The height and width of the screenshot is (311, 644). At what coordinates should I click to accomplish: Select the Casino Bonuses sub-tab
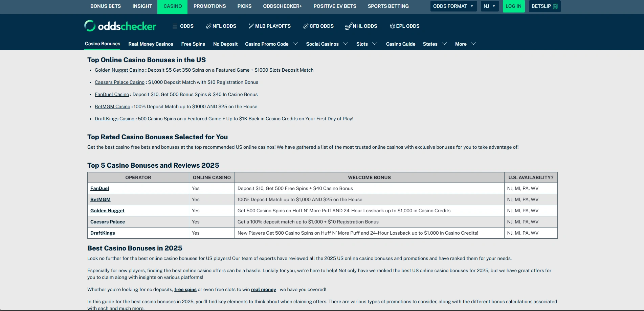point(103,44)
